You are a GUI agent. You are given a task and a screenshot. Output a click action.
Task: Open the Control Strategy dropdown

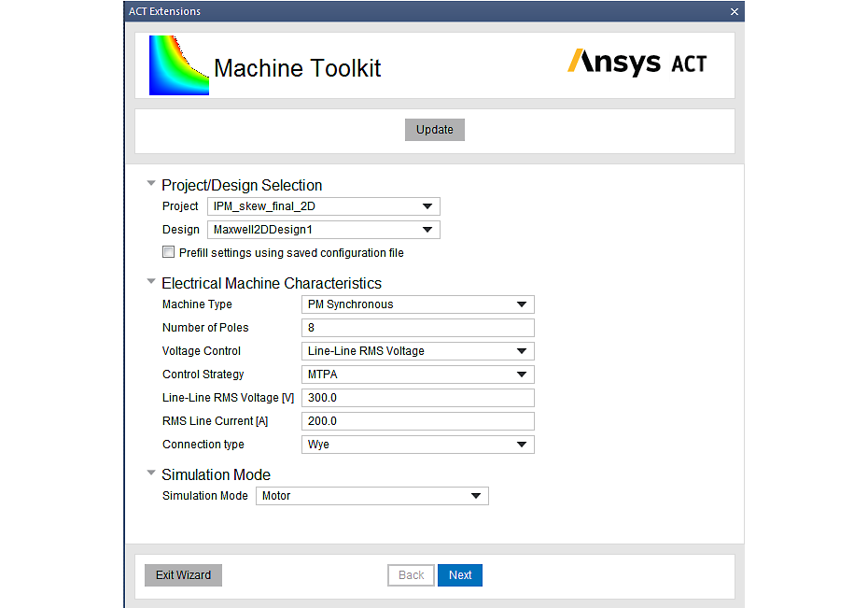click(x=418, y=375)
